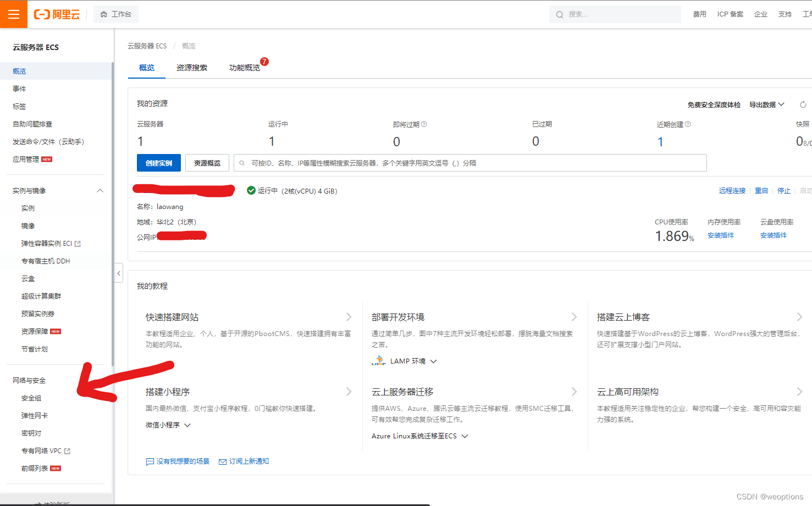Open the 功能概览 tab

(x=245, y=67)
